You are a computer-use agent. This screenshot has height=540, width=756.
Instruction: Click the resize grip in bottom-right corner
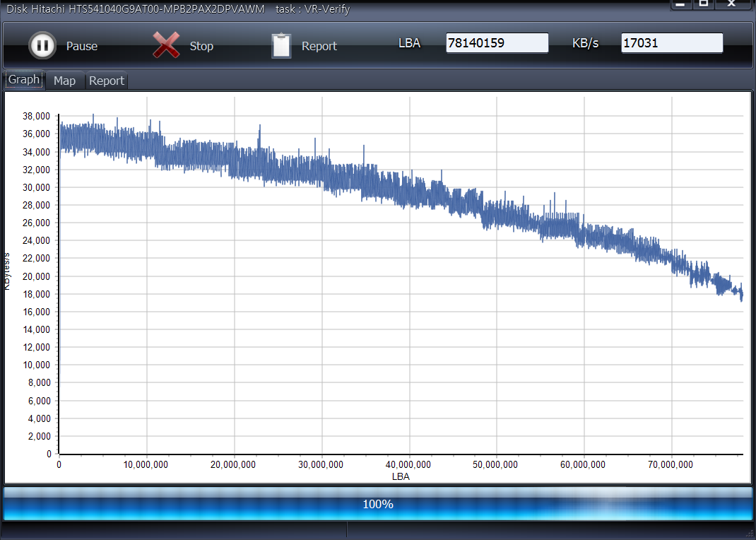[x=750, y=534]
